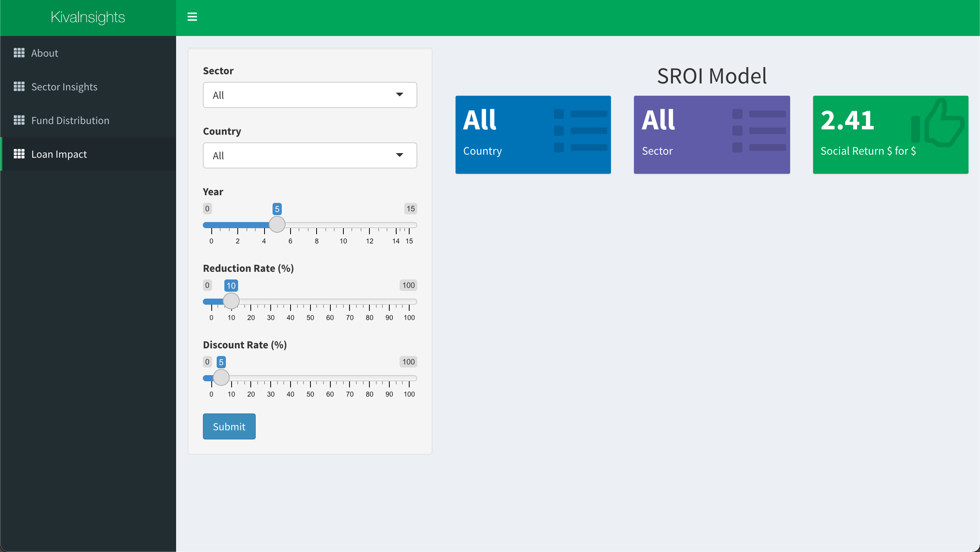Click the grid icon beside Loan Impact
Viewport: 980px width, 552px height.
coord(19,154)
